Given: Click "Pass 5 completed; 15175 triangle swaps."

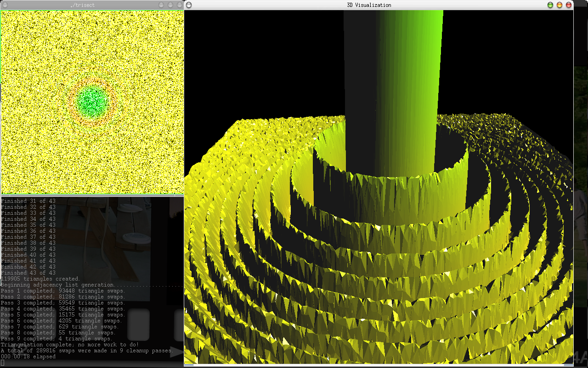Looking at the screenshot, I should pyautogui.click(x=63, y=315).
